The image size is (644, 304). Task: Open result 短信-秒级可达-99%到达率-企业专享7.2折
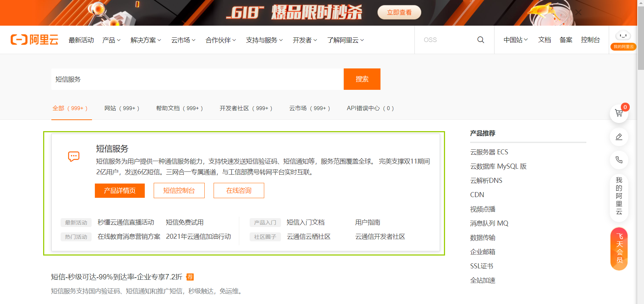pos(117,277)
